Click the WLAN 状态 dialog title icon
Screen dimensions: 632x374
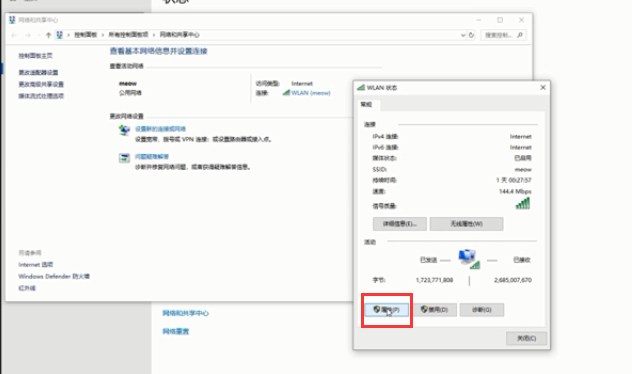pos(361,87)
